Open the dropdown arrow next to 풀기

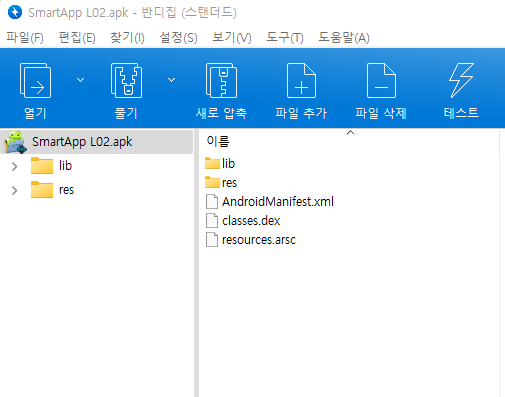(171, 80)
